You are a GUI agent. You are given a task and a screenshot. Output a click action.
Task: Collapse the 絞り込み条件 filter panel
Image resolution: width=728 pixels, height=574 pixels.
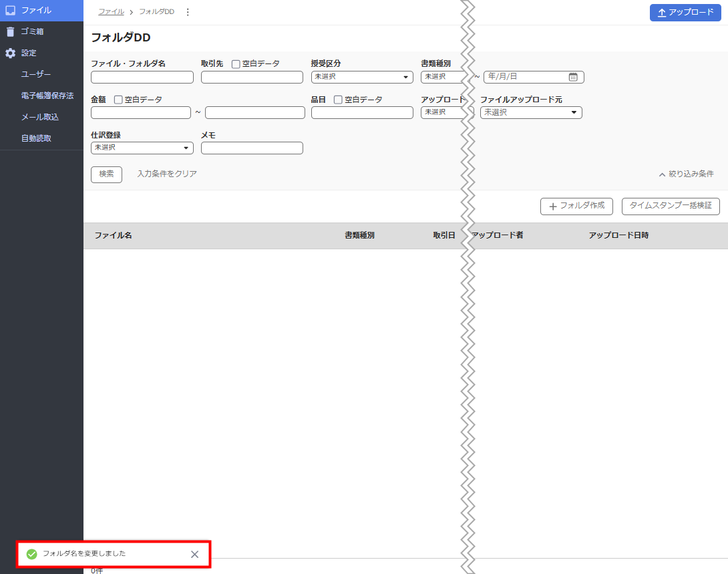click(x=686, y=174)
